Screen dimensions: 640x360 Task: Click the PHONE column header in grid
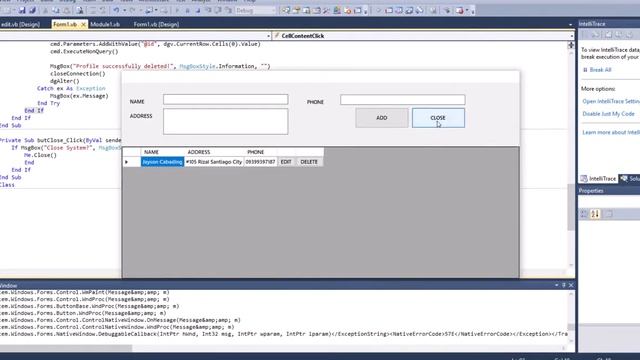pos(260,152)
